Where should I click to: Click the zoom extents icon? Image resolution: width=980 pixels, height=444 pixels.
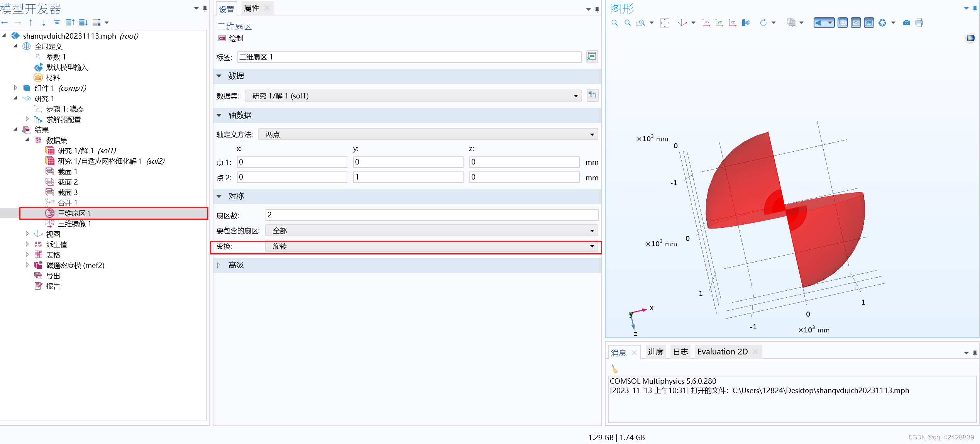pos(665,23)
